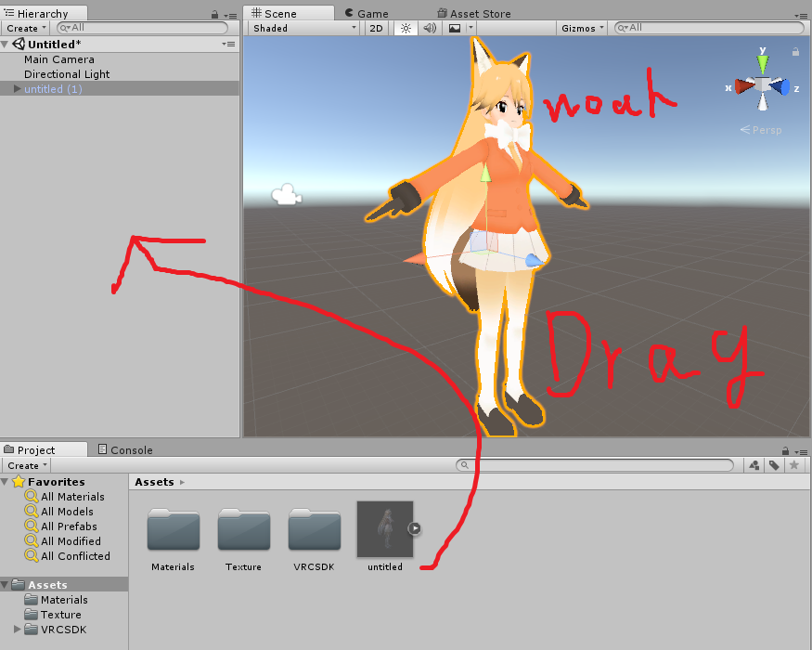The image size is (812, 650).
Task: Click the Hierarchy search field
Action: 142,28
